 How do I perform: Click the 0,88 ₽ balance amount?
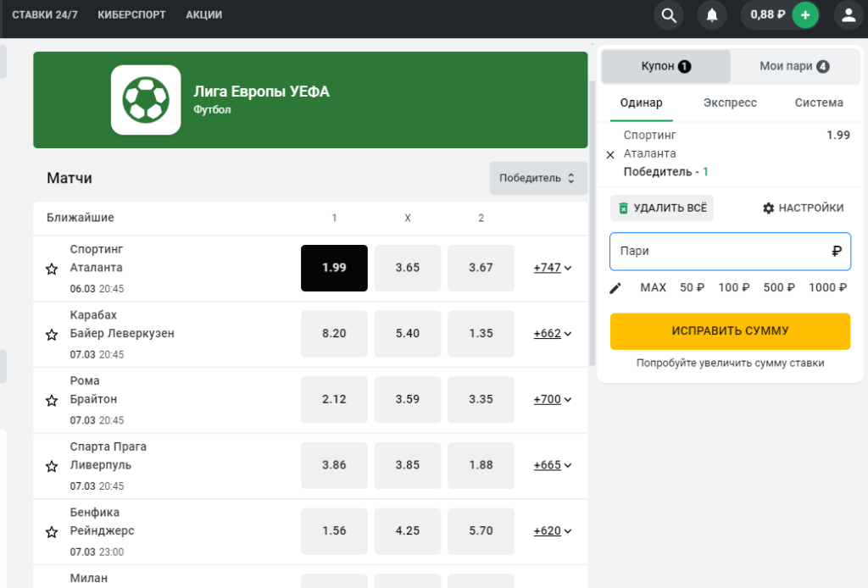point(767,15)
